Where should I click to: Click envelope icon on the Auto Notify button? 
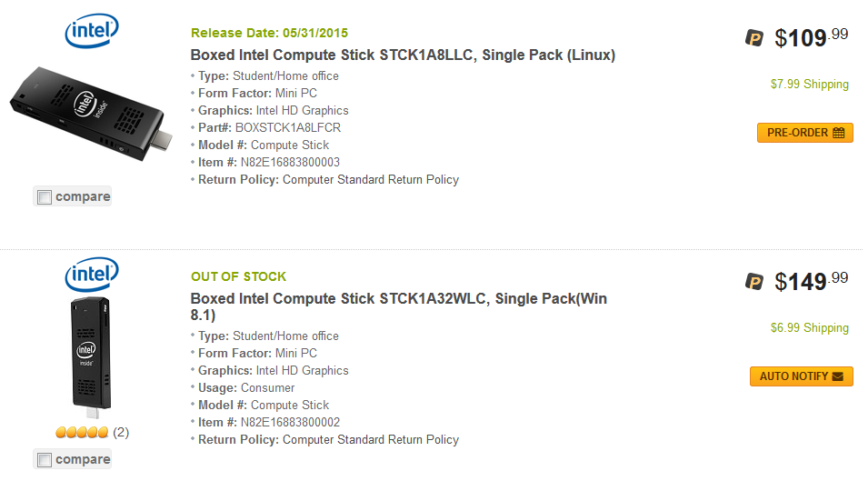click(837, 376)
